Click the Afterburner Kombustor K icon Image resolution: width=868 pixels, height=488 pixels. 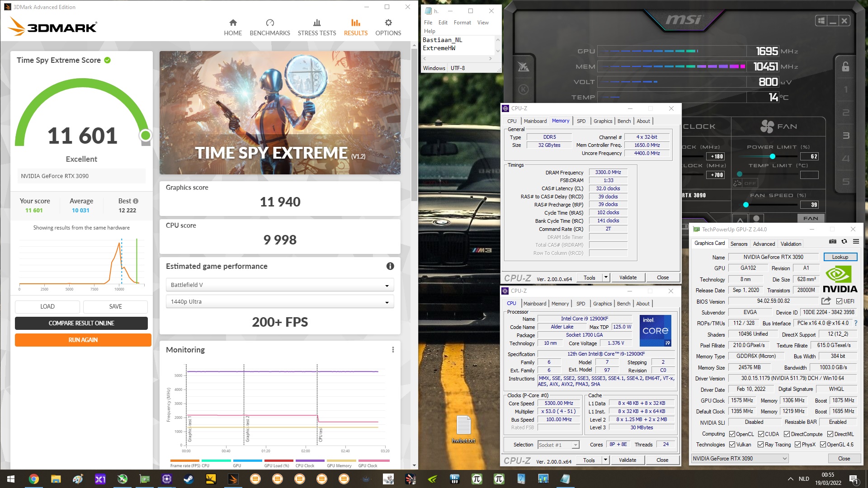(x=524, y=89)
